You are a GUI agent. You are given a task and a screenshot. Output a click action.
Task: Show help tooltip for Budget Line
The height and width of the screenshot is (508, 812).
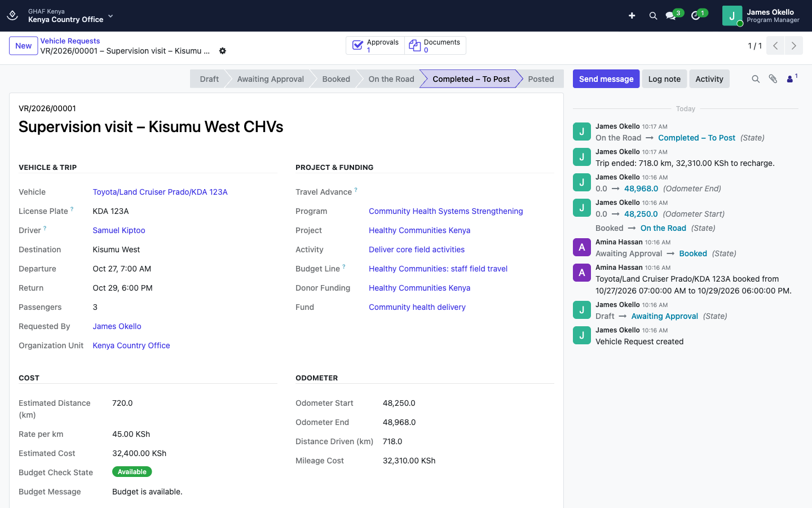click(x=344, y=266)
